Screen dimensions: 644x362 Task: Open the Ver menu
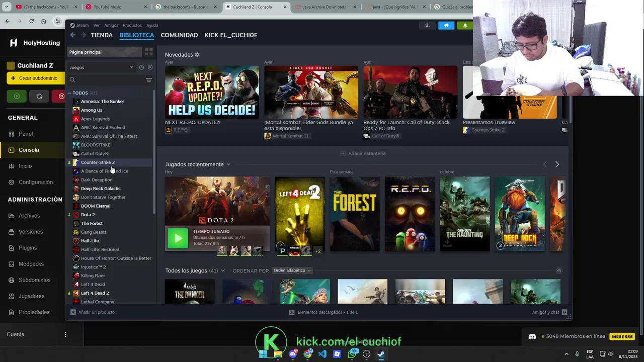pos(96,25)
